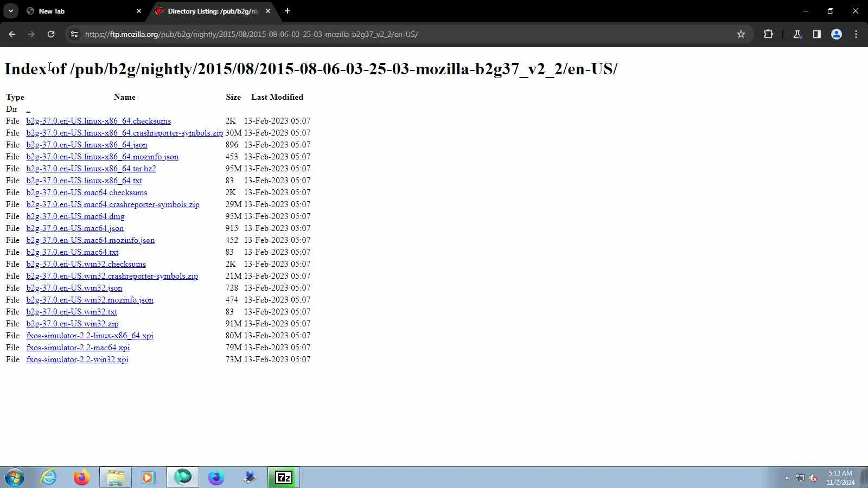Open 7-Zip from the taskbar

click(284, 478)
